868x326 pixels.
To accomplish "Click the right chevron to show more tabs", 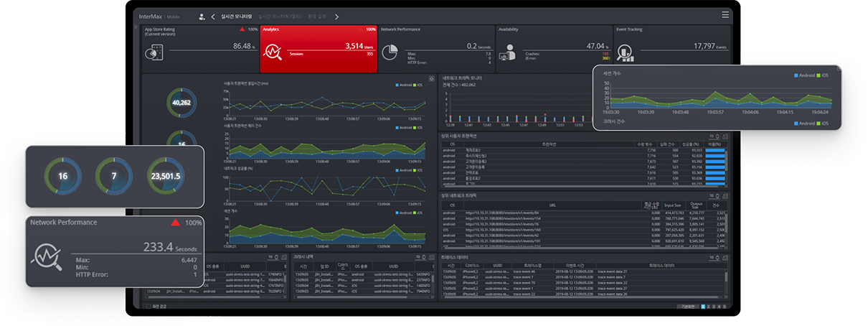I will click(336, 17).
